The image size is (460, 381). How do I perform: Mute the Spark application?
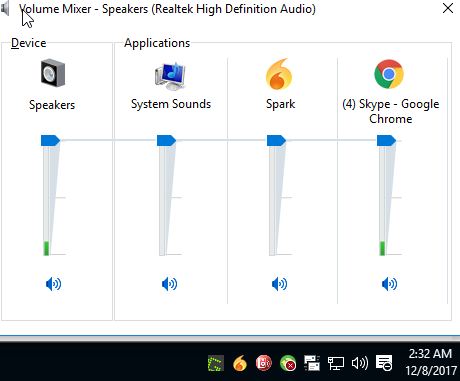(x=279, y=284)
